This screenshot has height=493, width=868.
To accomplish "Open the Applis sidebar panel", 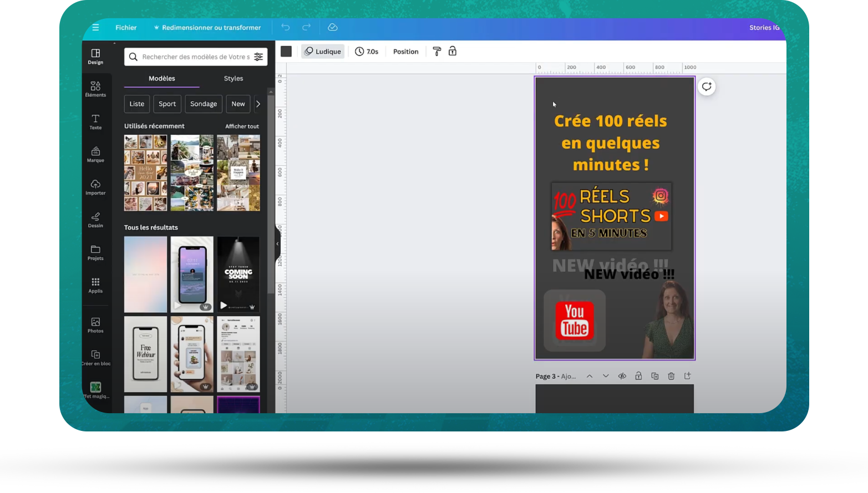I will click(x=95, y=285).
